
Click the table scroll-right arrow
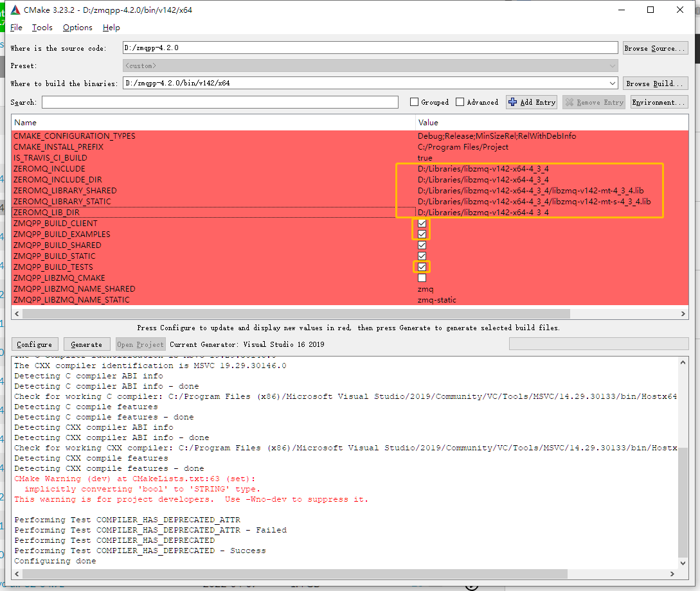click(683, 313)
